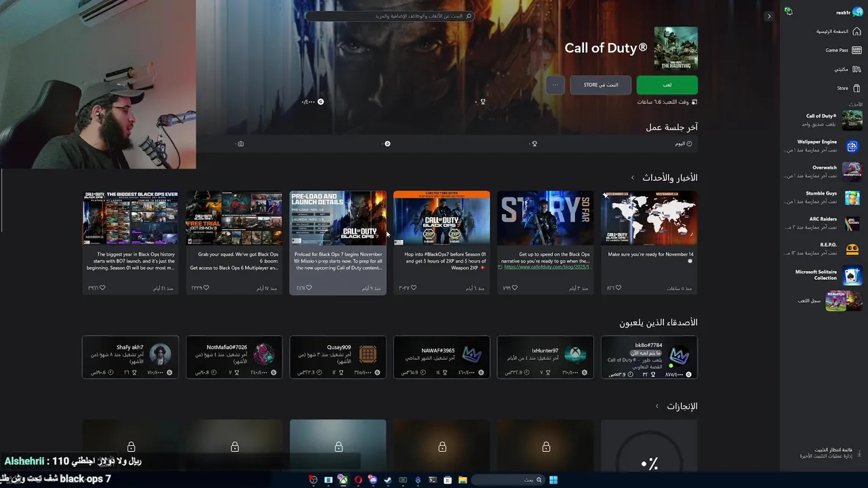Open Terminal from taskbar
868x488 pixels.
pyautogui.click(x=433, y=480)
